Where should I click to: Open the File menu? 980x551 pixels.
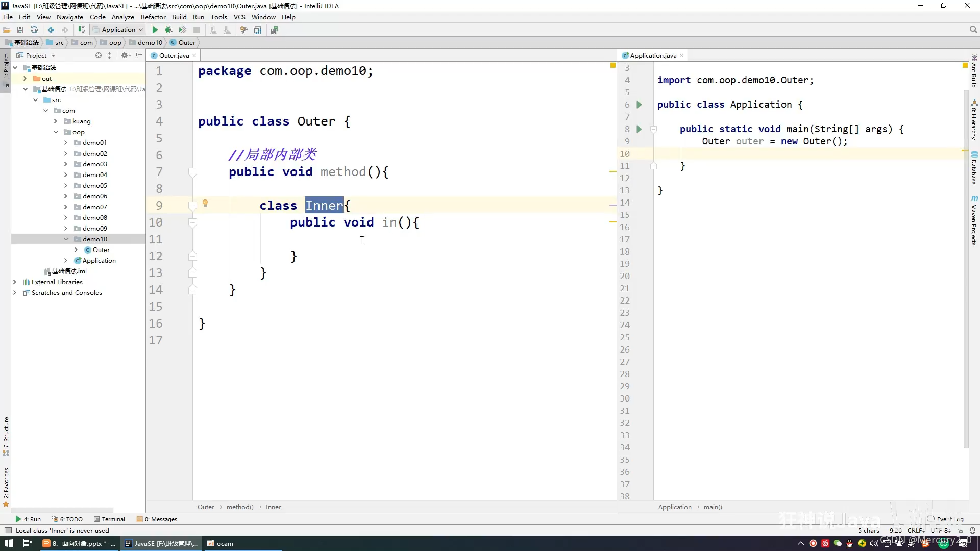coord(8,17)
